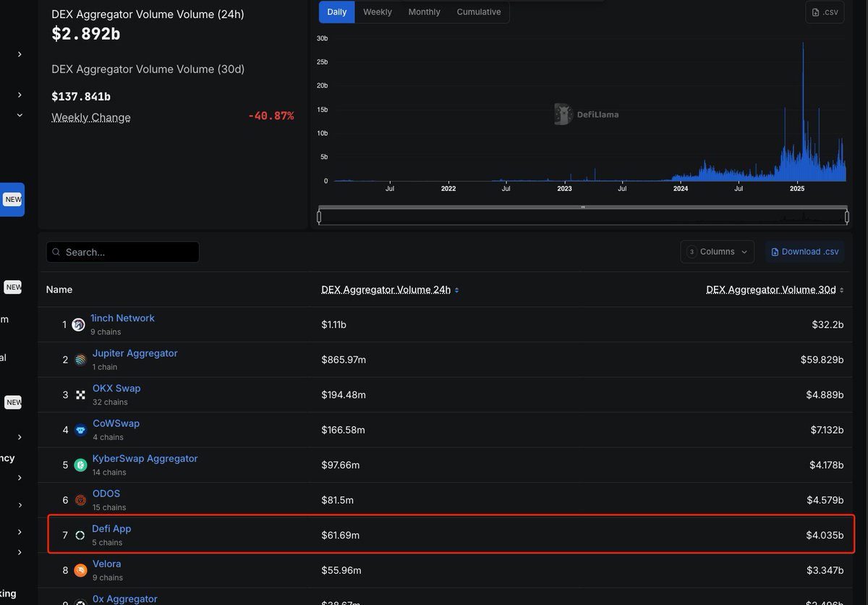Open the CoWSwap link
This screenshot has width=868, height=605.
(x=116, y=423)
